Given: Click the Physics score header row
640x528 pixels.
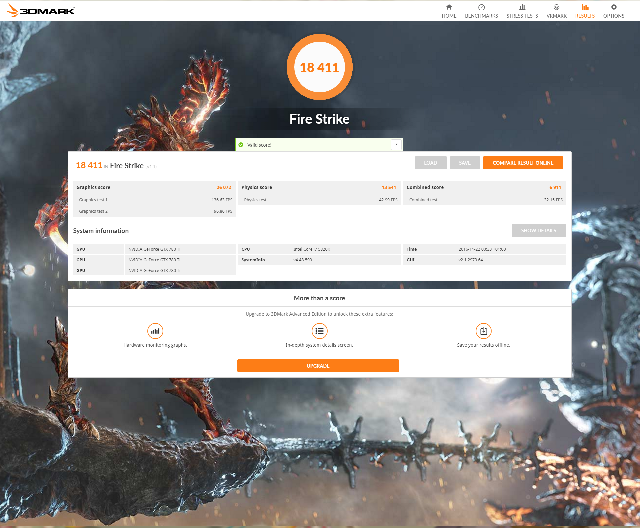Looking at the screenshot, I should point(319,187).
